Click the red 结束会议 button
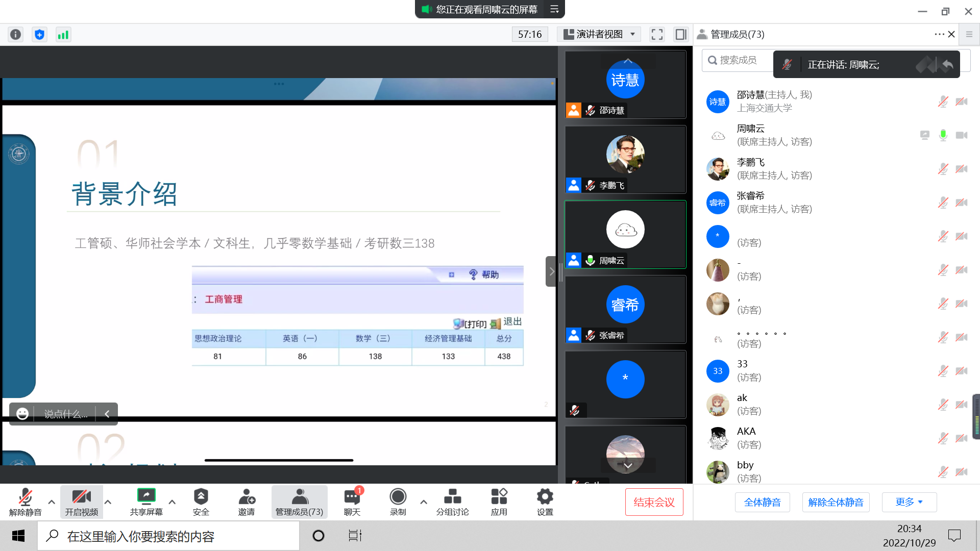This screenshot has width=980, height=551. (654, 502)
